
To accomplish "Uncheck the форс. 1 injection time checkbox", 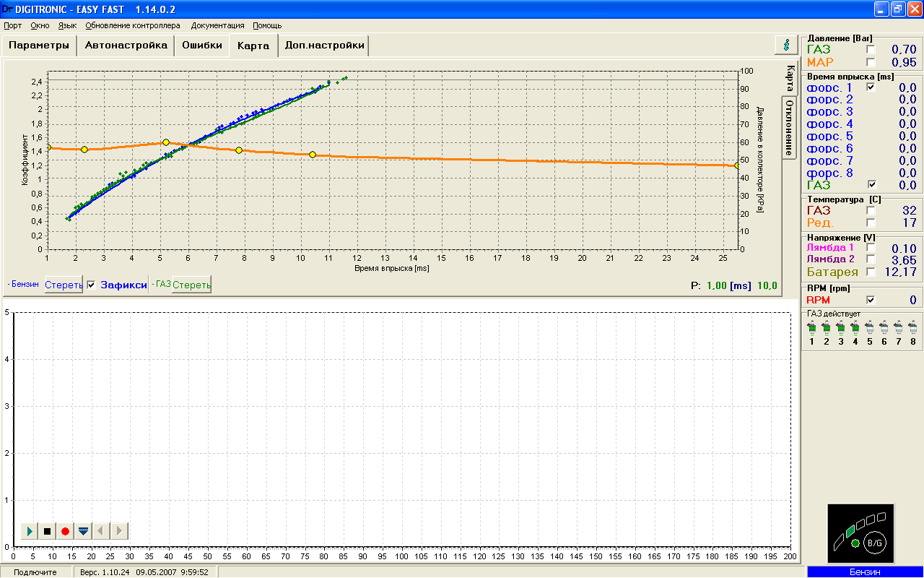I will pyautogui.click(x=871, y=87).
